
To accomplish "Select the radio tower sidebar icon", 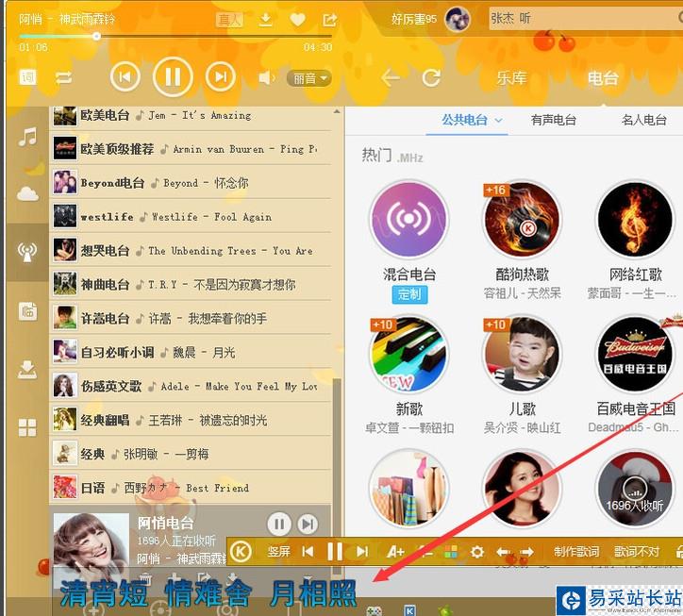I will pos(27,252).
